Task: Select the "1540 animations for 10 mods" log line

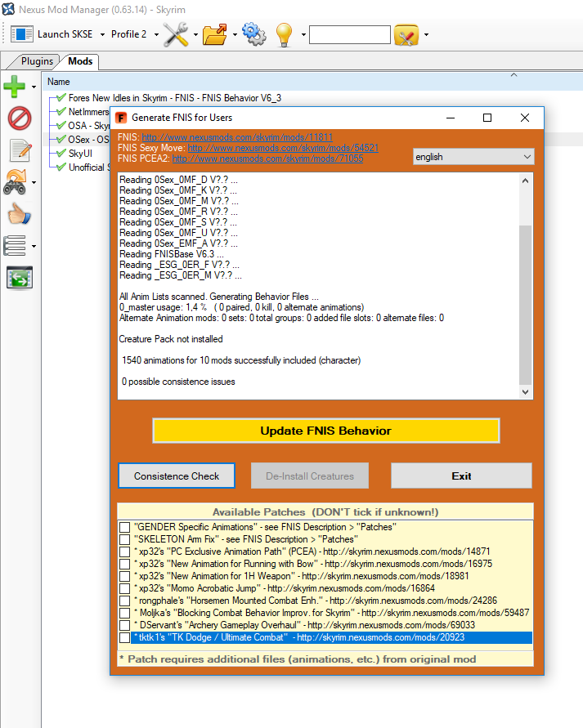Action: pyautogui.click(x=241, y=361)
